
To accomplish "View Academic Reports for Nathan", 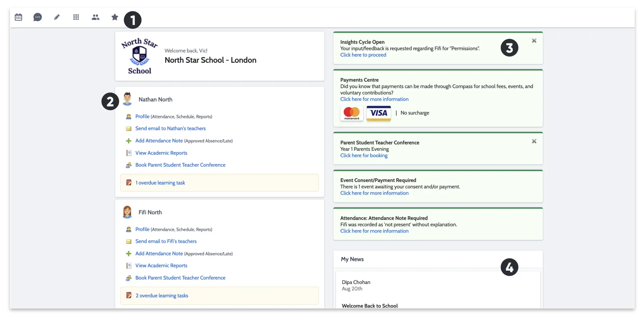I will click(161, 153).
